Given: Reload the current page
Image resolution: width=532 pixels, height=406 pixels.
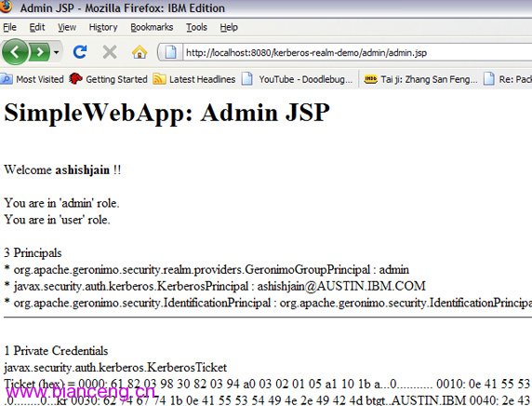Looking at the screenshot, I should (80, 52).
